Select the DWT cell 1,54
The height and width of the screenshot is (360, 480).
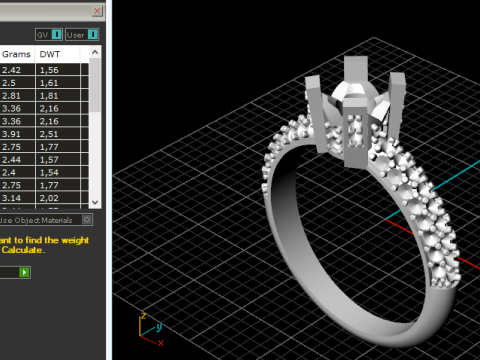click(x=57, y=172)
